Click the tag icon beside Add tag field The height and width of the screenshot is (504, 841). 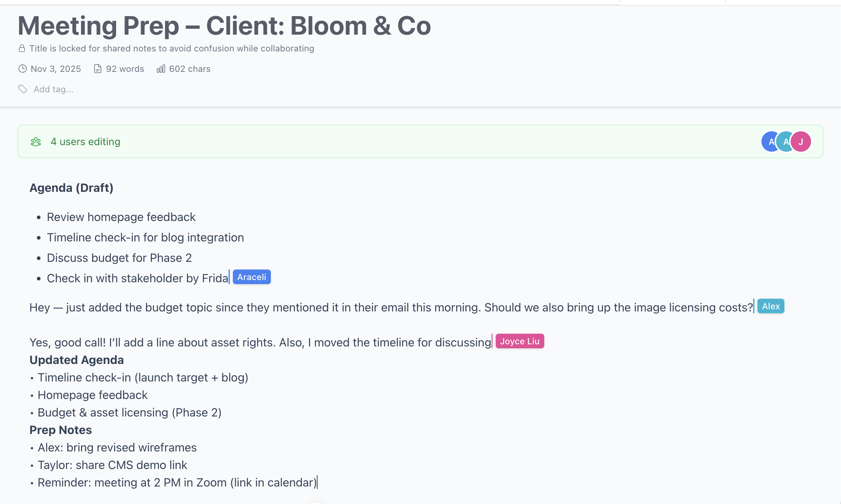[x=23, y=89]
